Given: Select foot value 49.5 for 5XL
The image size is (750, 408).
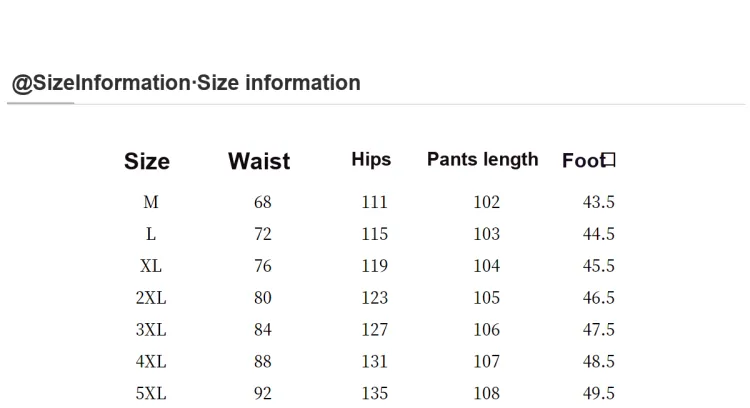Looking at the screenshot, I should tap(598, 393).
